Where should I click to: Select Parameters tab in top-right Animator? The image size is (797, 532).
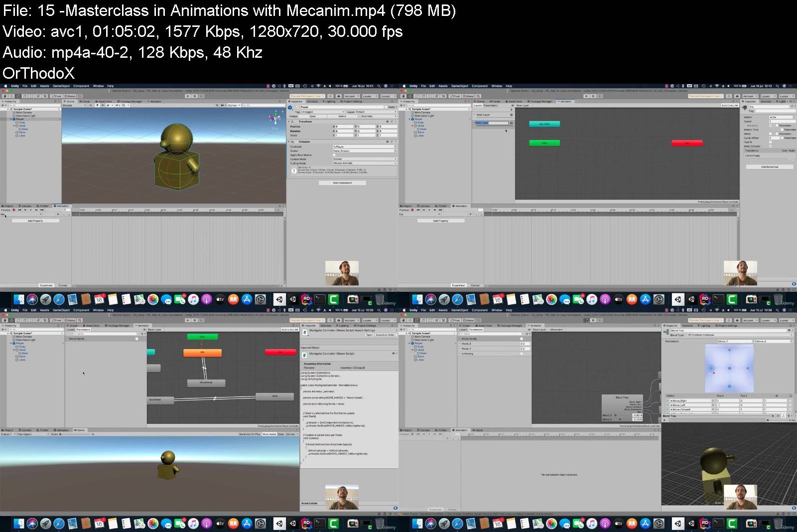490,106
